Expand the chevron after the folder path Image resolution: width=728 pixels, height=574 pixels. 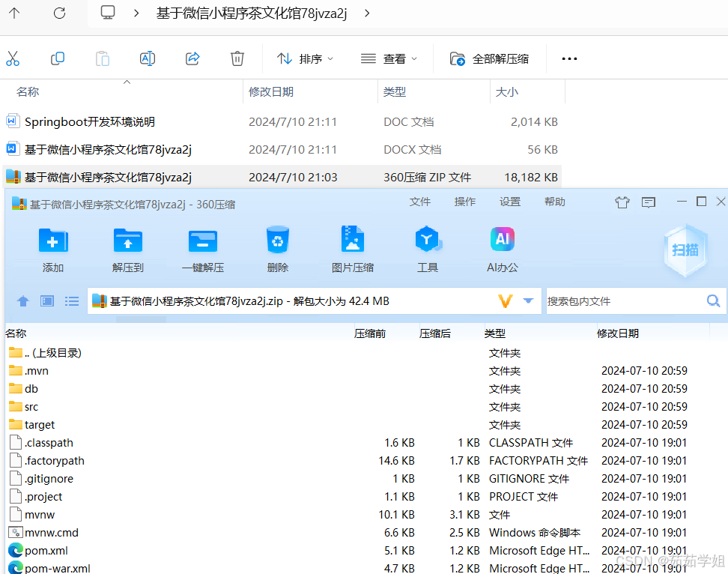point(367,13)
